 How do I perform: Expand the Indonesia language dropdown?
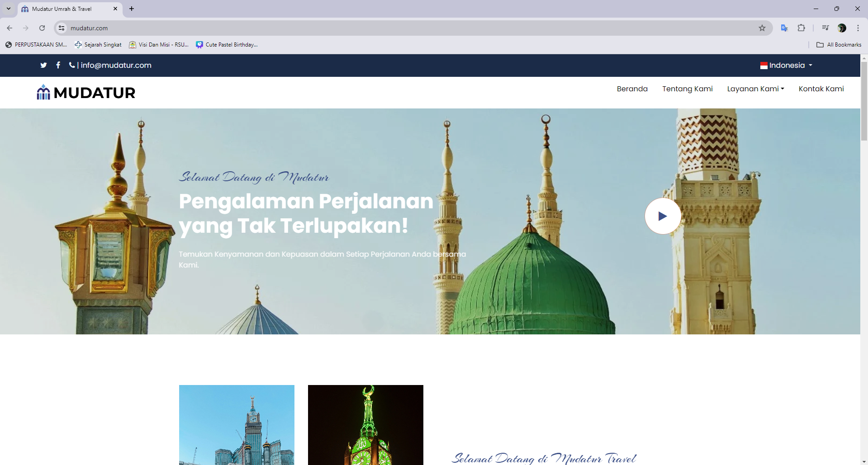(x=786, y=65)
